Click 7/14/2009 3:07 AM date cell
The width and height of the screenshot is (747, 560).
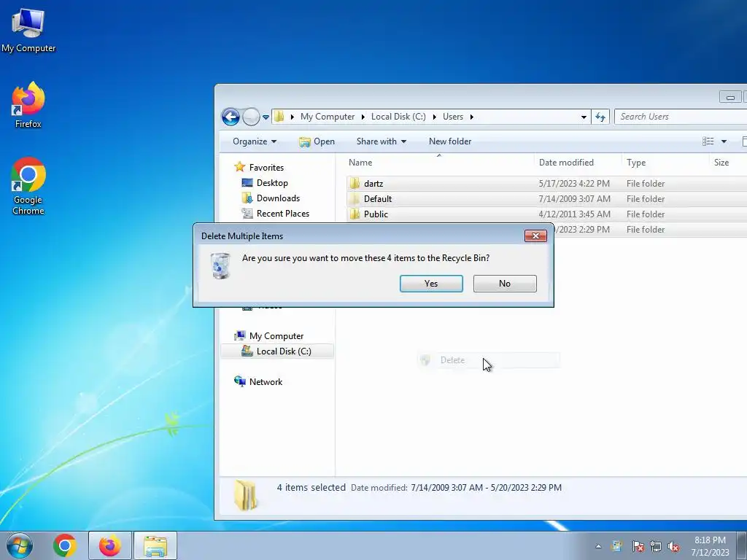point(574,198)
